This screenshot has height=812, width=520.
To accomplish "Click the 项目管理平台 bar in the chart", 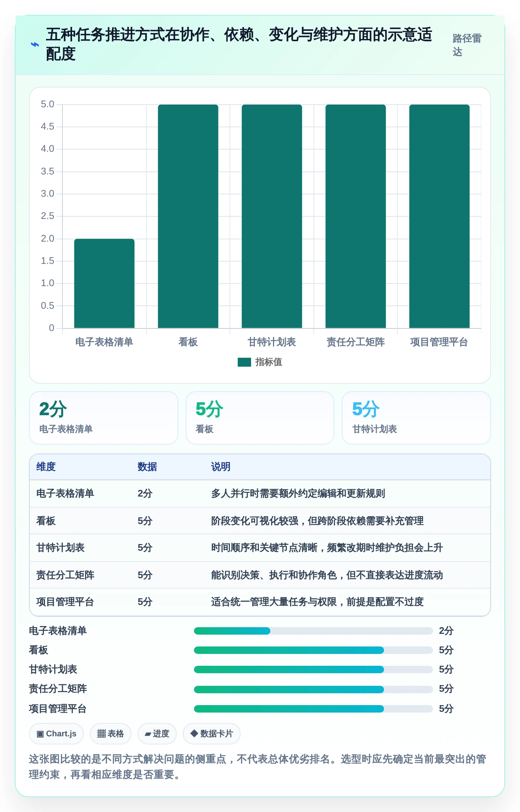I will (439, 216).
